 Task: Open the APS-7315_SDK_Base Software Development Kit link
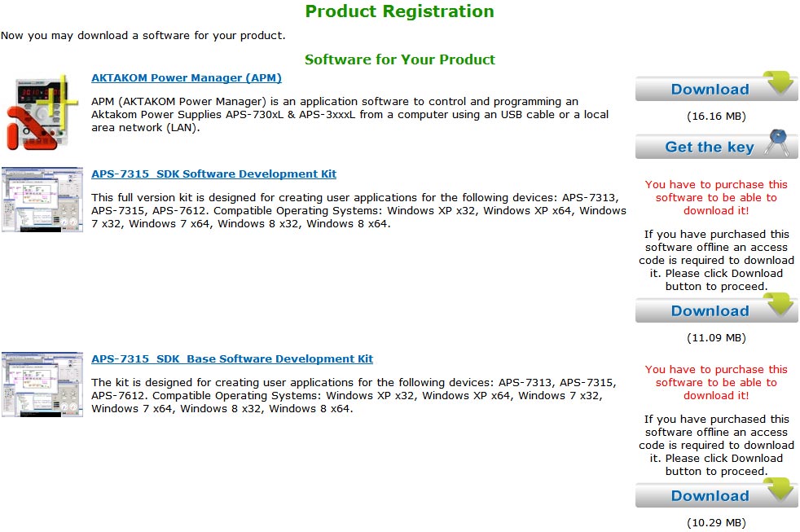coord(232,359)
